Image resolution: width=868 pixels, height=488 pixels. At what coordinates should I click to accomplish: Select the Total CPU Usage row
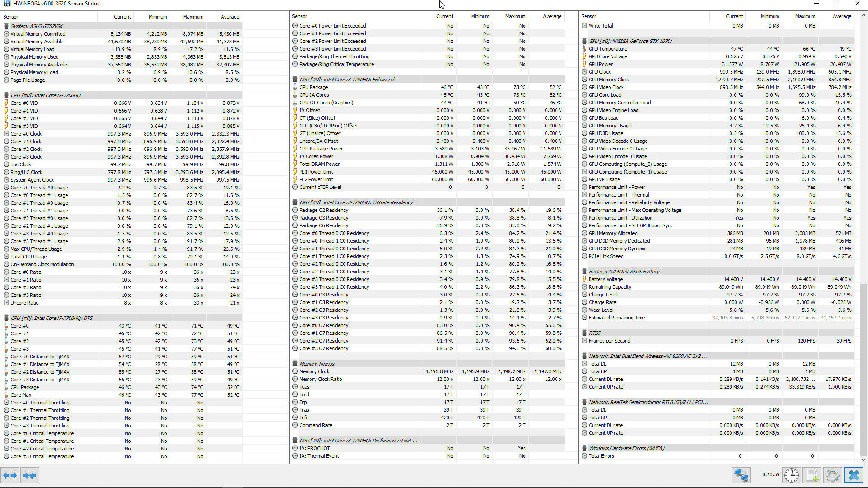28,257
